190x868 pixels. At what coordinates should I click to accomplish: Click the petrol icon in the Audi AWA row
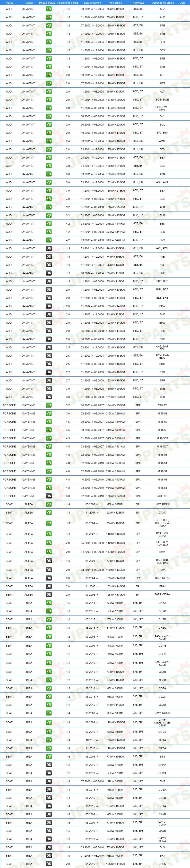pyautogui.click(x=49, y=83)
